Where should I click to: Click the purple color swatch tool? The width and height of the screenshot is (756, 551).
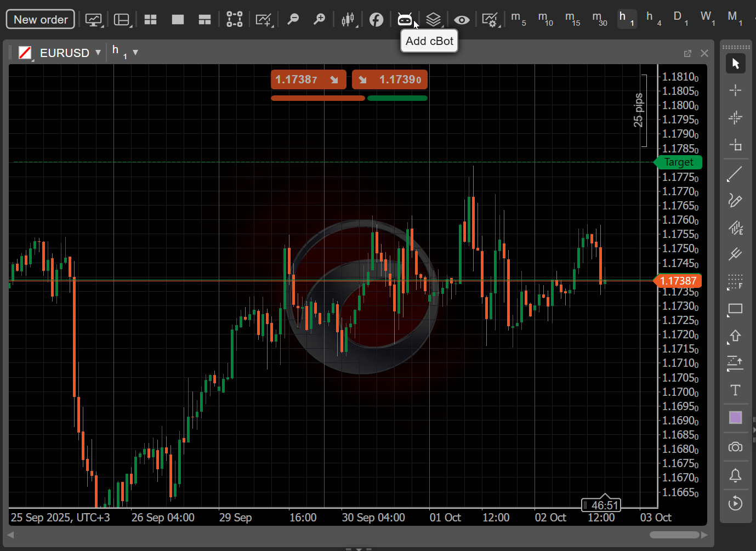point(736,418)
